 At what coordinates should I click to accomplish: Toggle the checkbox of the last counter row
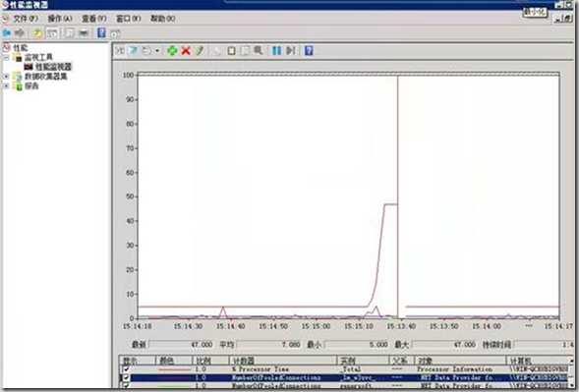126,385
